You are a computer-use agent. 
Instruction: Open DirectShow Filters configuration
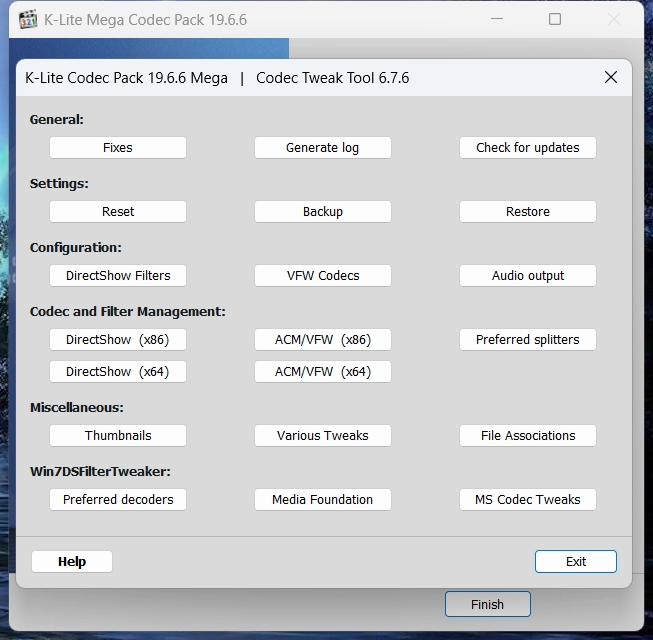[118, 276]
